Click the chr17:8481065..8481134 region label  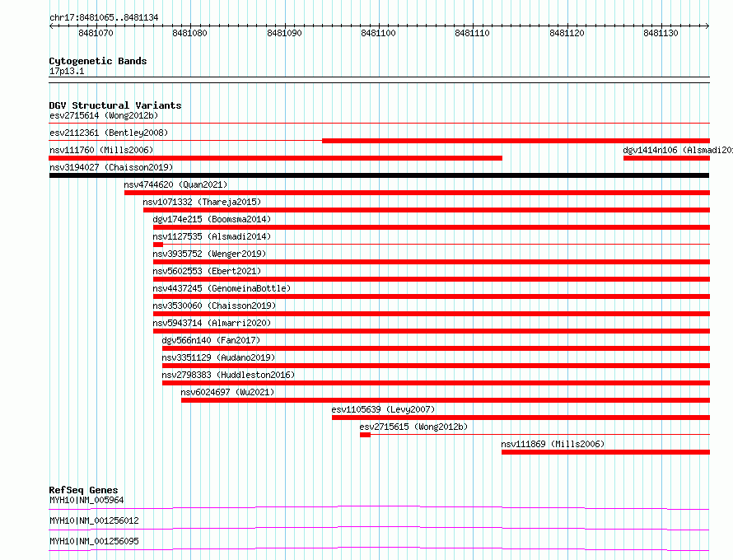tap(104, 18)
